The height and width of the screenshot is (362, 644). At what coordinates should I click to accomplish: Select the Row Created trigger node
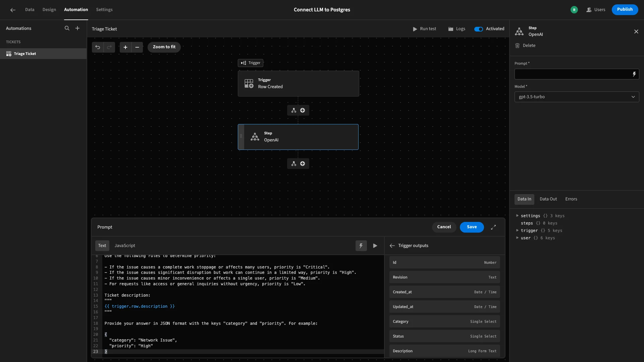(x=298, y=83)
